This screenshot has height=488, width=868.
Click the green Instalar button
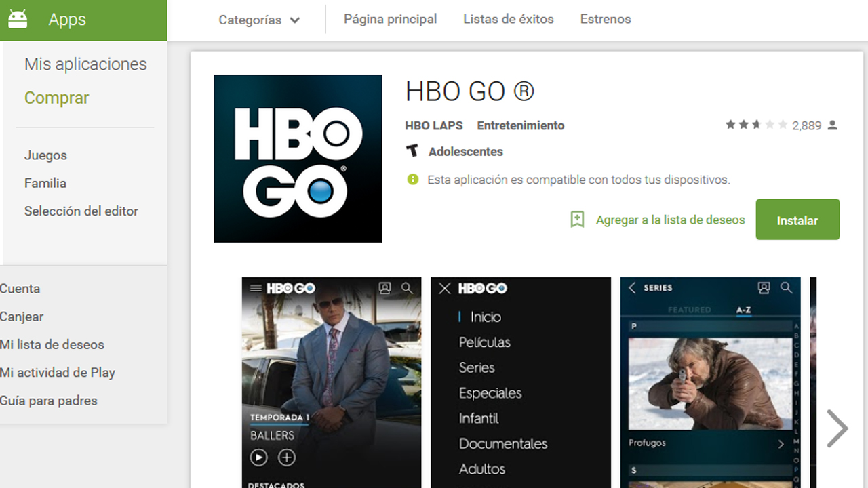tap(797, 220)
